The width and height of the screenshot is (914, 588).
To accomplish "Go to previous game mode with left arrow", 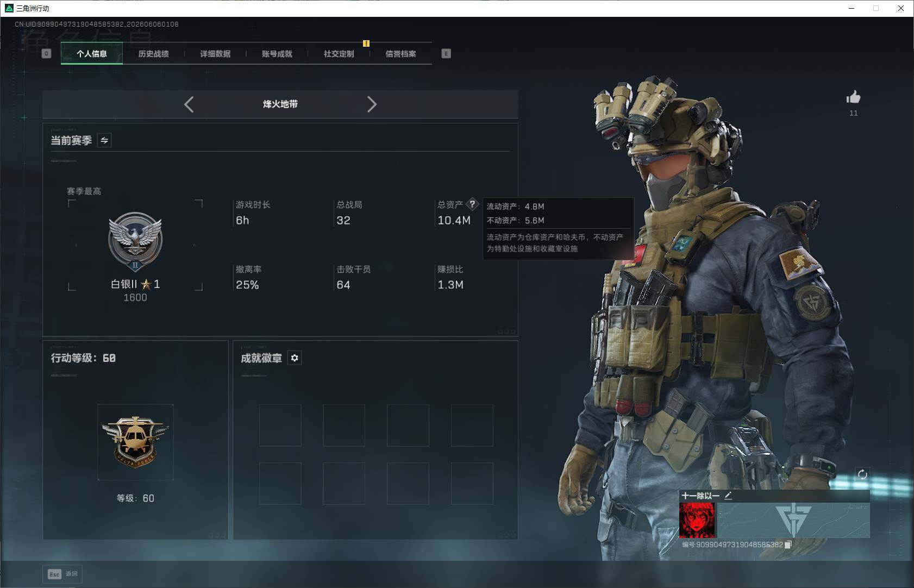I will pos(189,104).
